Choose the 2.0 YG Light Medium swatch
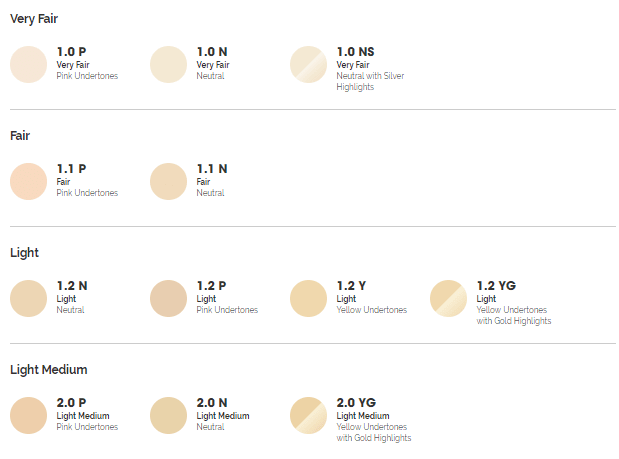 coord(308,415)
